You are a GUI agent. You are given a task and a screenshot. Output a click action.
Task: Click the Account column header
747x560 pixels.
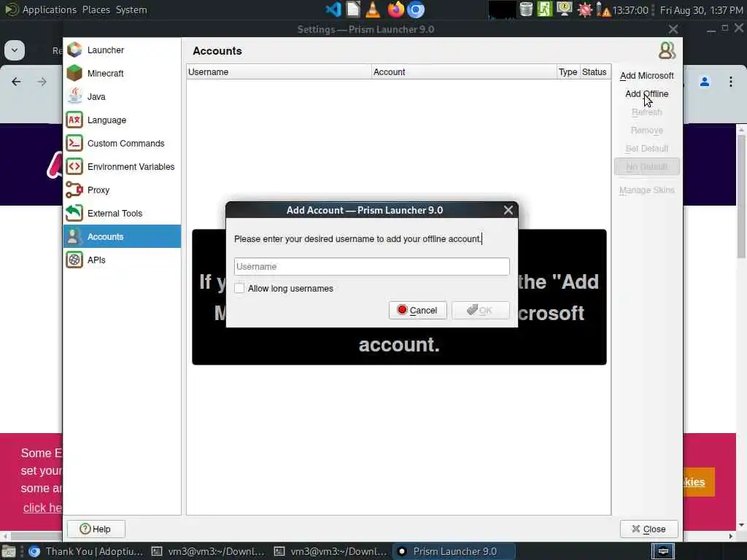click(x=463, y=72)
